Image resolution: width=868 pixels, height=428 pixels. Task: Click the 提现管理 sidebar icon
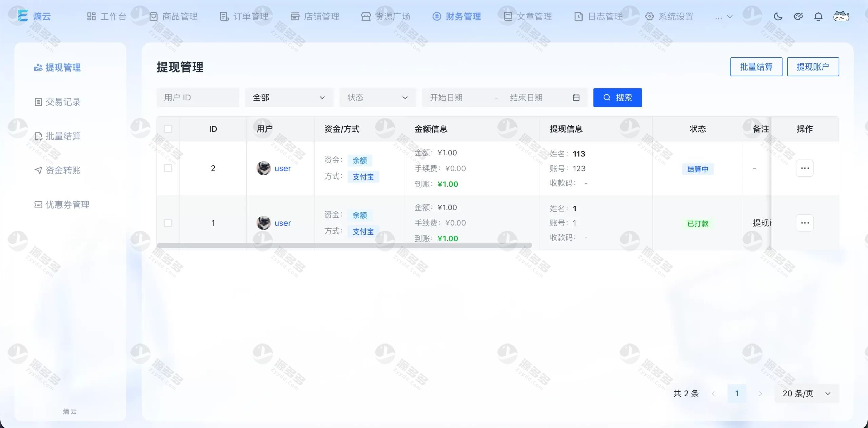[38, 68]
